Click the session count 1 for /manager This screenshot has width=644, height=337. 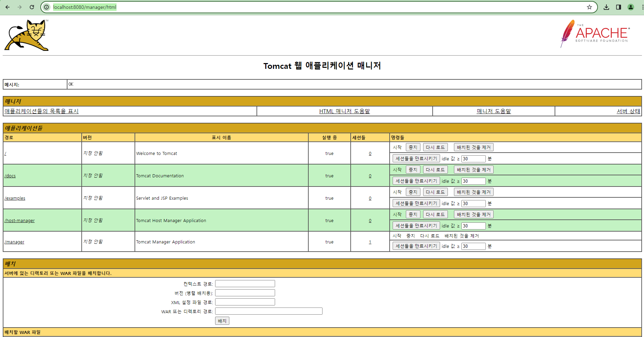point(370,242)
